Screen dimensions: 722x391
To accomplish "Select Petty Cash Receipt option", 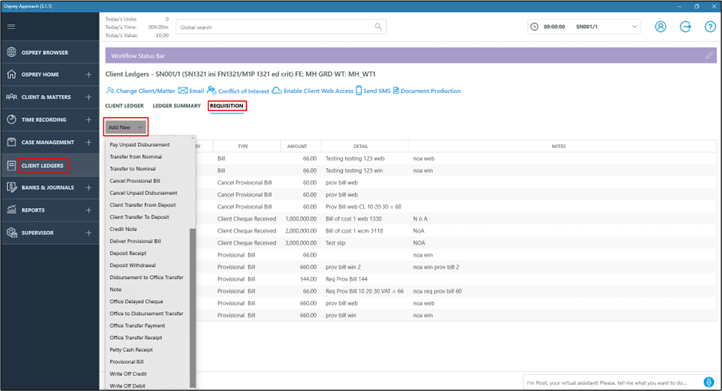I will pyautogui.click(x=131, y=350).
